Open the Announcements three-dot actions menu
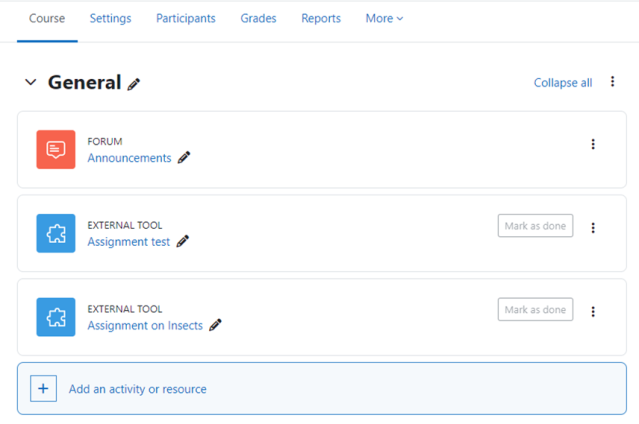Viewport: 639px width, 424px height. point(593,144)
